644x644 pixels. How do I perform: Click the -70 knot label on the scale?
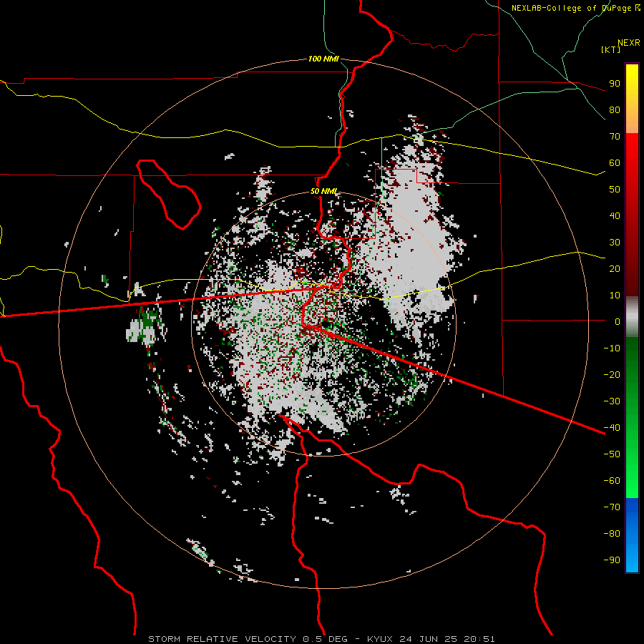coord(612,507)
